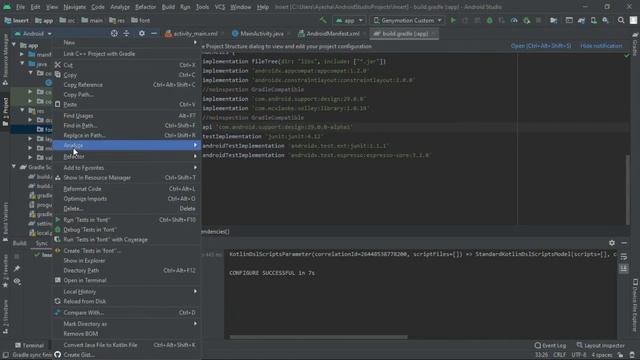Click the user account avatar icon

(633, 20)
